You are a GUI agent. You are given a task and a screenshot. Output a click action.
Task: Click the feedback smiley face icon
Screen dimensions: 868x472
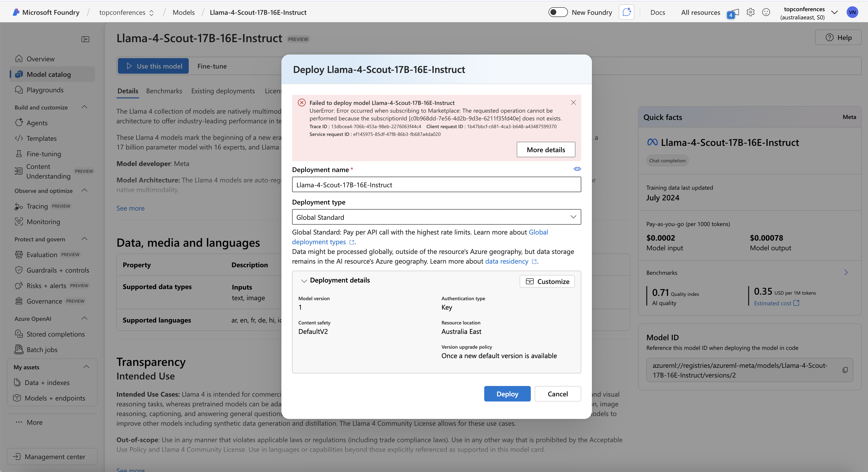(766, 12)
